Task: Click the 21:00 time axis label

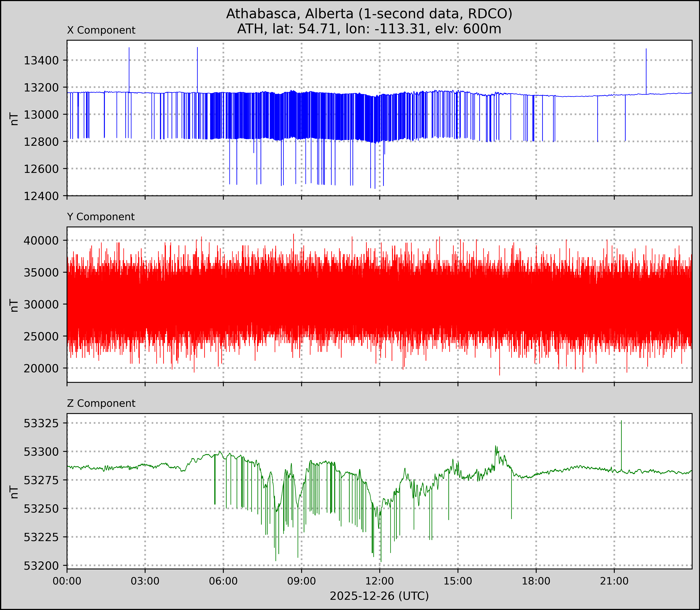Action: coord(614,581)
